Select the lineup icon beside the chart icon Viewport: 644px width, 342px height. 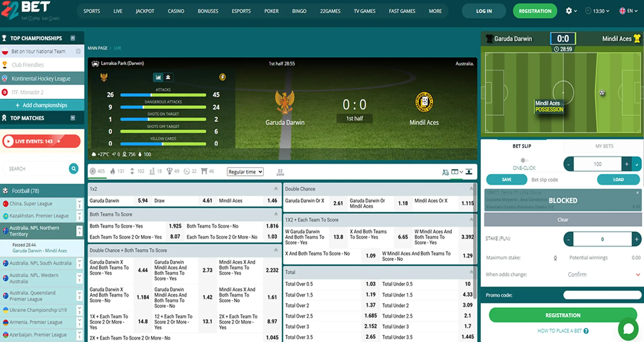click(x=168, y=77)
